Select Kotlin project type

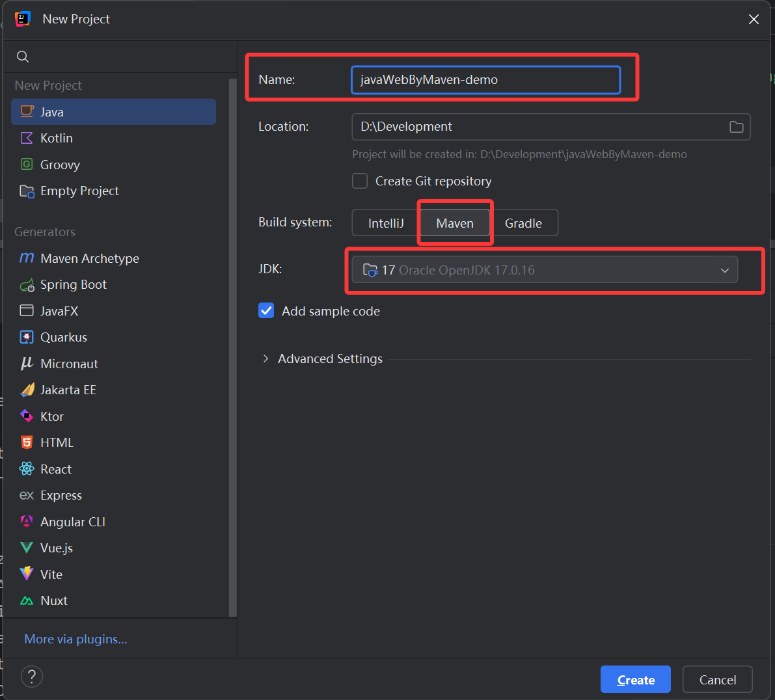pyautogui.click(x=113, y=138)
